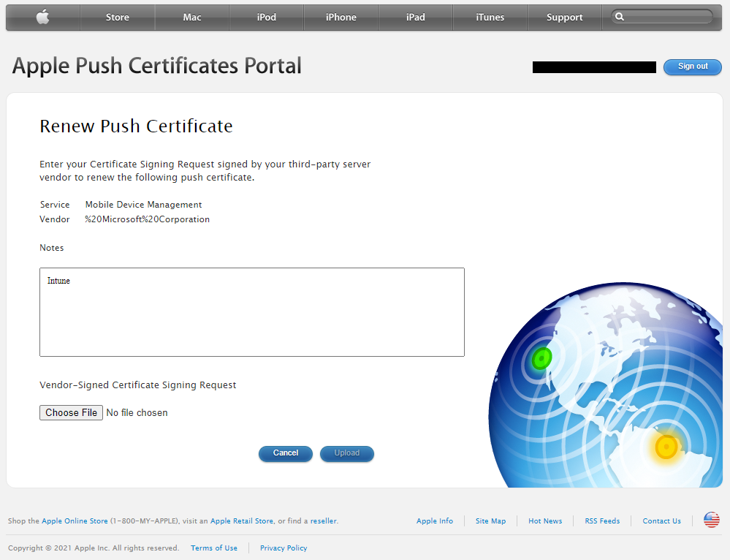The image size is (730, 560).
Task: Click the Vendor-Signed Certificate Signing Request label
Action: pos(138,385)
